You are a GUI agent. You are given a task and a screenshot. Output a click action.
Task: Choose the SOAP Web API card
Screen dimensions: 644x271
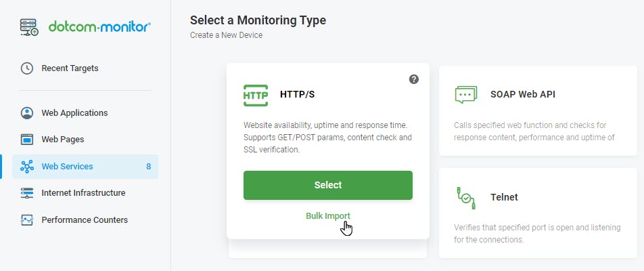coord(538,111)
